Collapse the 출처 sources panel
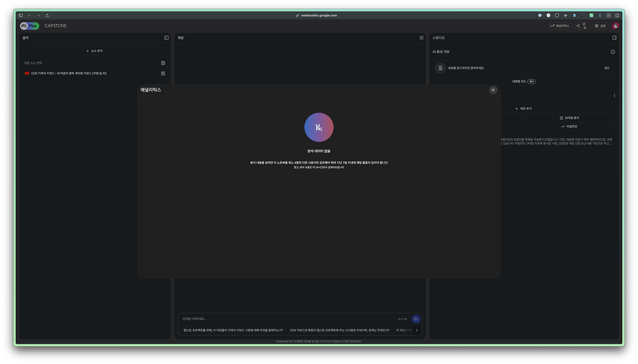The width and height of the screenshot is (638, 364). coord(166,38)
